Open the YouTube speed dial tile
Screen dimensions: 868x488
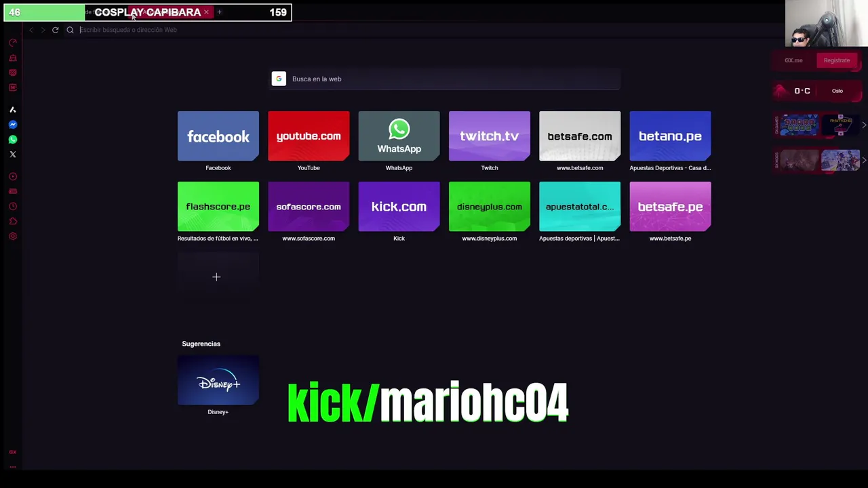309,136
